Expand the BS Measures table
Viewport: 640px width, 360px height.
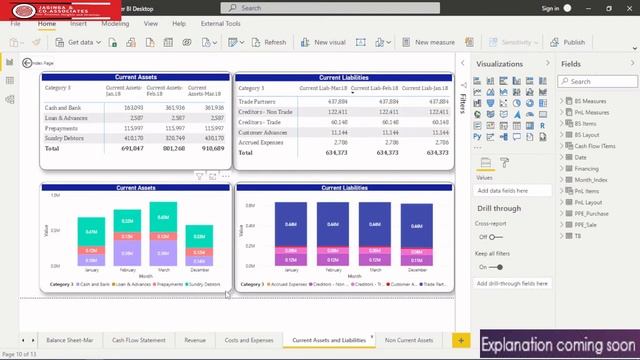click(x=562, y=101)
